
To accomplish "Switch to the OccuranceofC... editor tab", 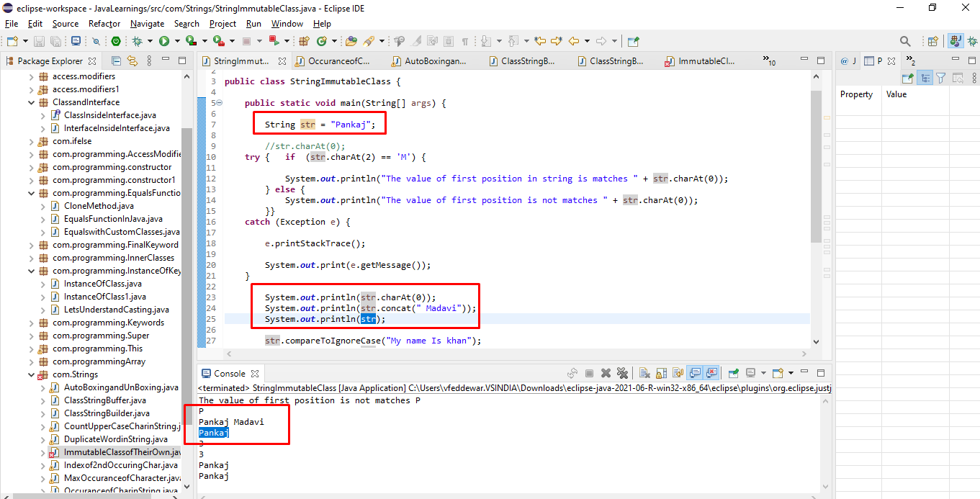I will pos(338,61).
